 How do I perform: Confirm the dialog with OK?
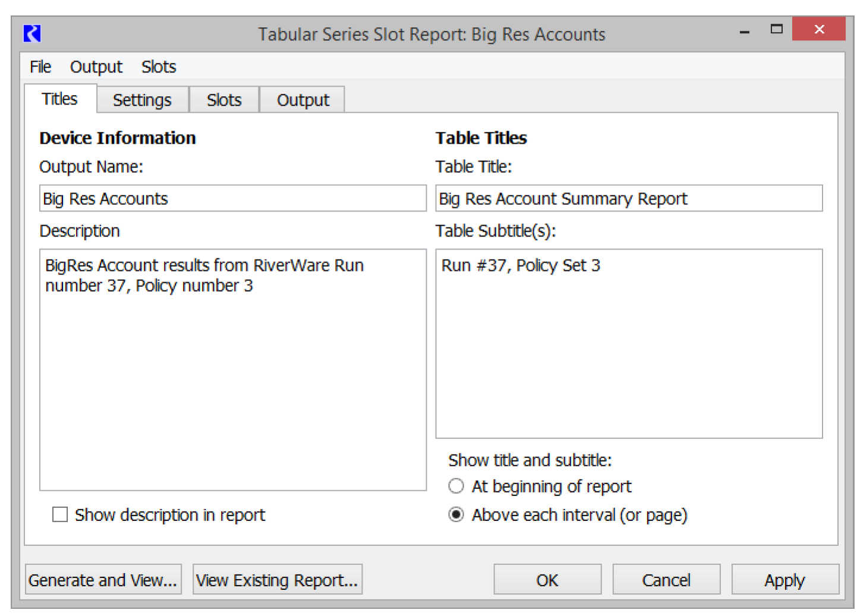547,580
